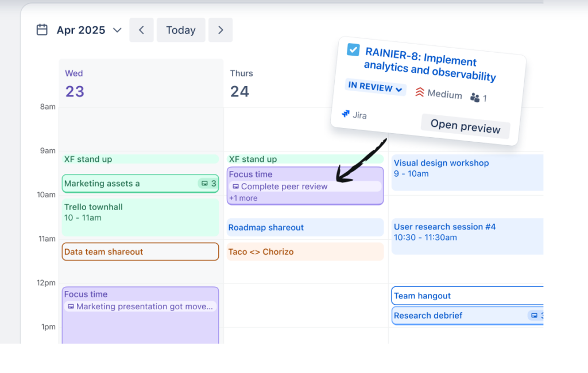Open the Visual design workshop event
The width and height of the screenshot is (588, 373).
pos(441,168)
